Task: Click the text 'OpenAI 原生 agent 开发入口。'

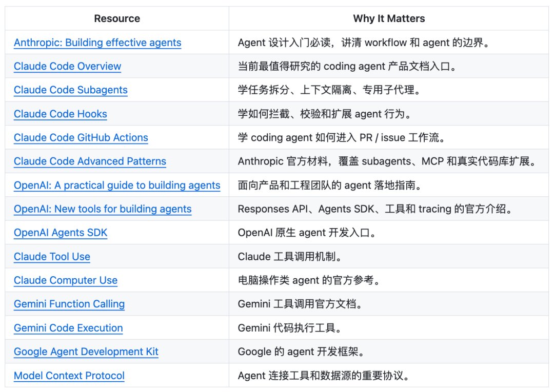Action: (307, 233)
